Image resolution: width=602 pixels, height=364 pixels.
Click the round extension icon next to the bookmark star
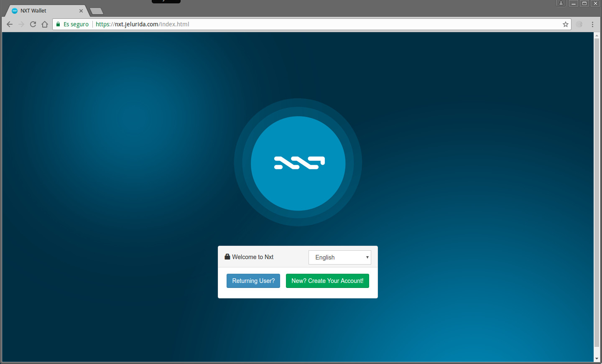(579, 24)
